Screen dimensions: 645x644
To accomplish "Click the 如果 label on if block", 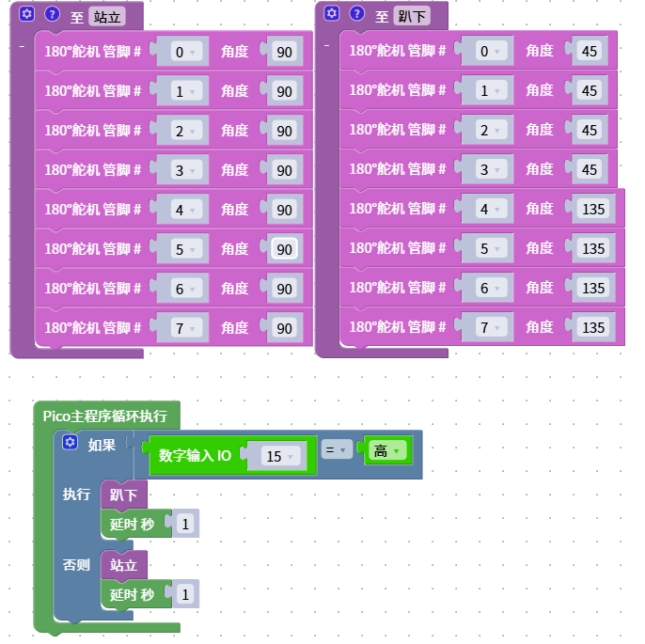I will pos(102,445).
